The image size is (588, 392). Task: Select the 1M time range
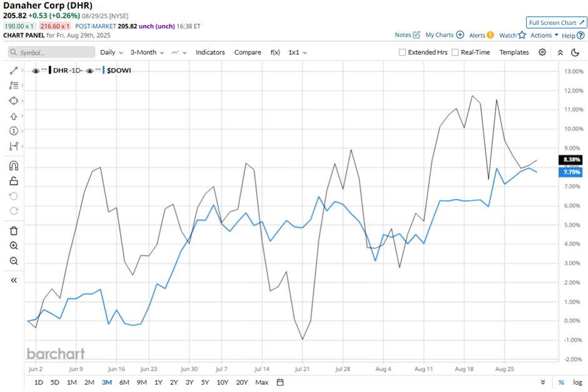click(72, 382)
